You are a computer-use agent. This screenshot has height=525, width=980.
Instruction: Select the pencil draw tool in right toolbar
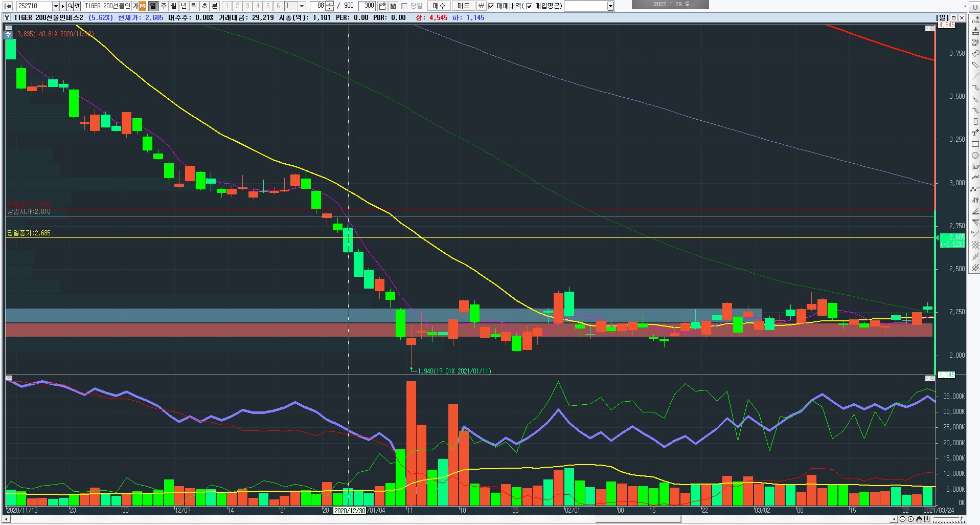tap(975, 65)
